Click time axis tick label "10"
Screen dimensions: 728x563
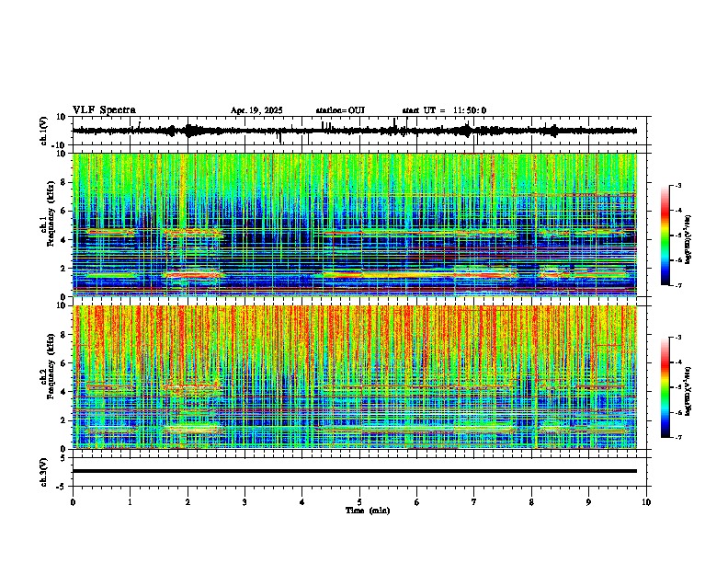coord(646,502)
